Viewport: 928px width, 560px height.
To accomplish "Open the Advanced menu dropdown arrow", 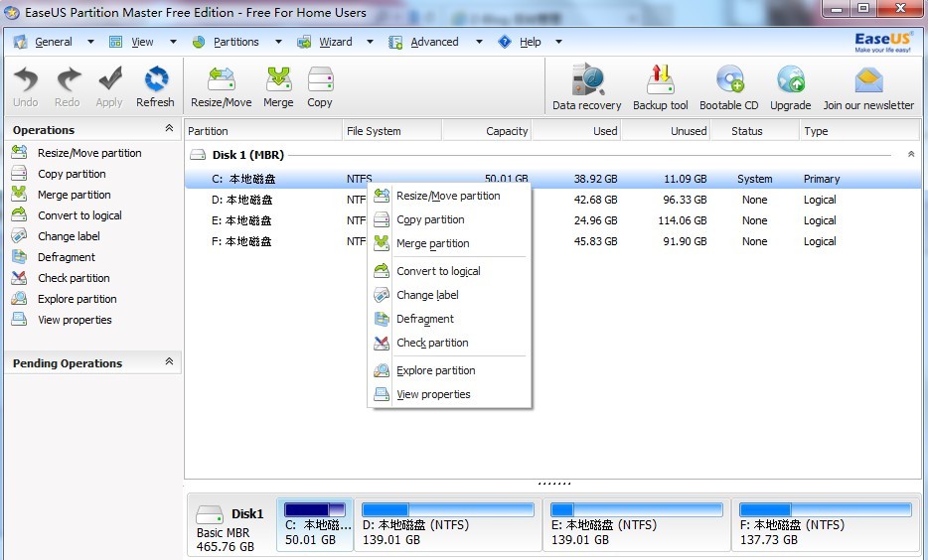I will pos(479,42).
